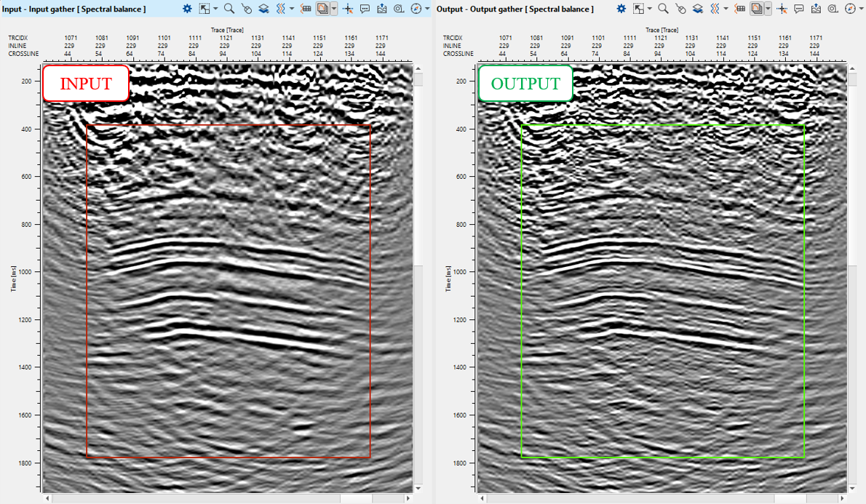Expand selection tool dropdown in Input panel

tap(216, 9)
